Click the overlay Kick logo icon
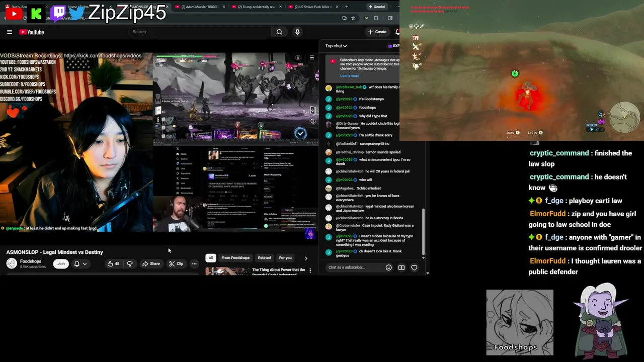The width and height of the screenshot is (644, 362). (36, 14)
